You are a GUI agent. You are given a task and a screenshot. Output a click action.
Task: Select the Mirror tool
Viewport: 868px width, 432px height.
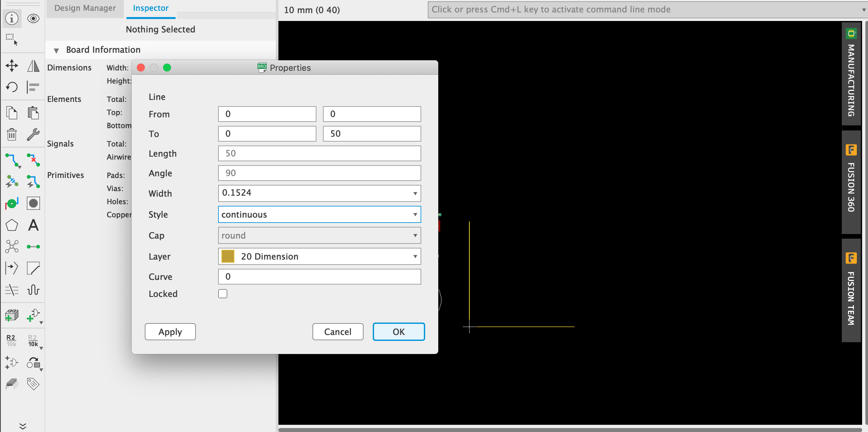pyautogui.click(x=33, y=66)
